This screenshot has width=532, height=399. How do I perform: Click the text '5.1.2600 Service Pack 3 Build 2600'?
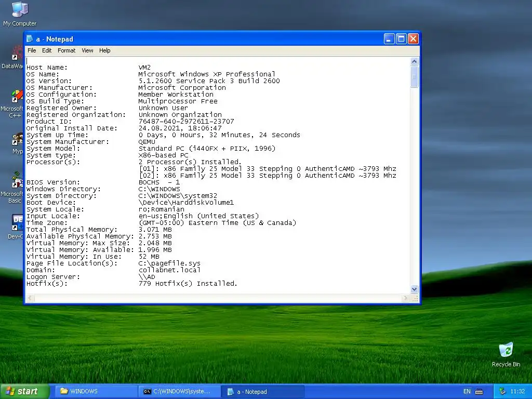click(x=209, y=81)
